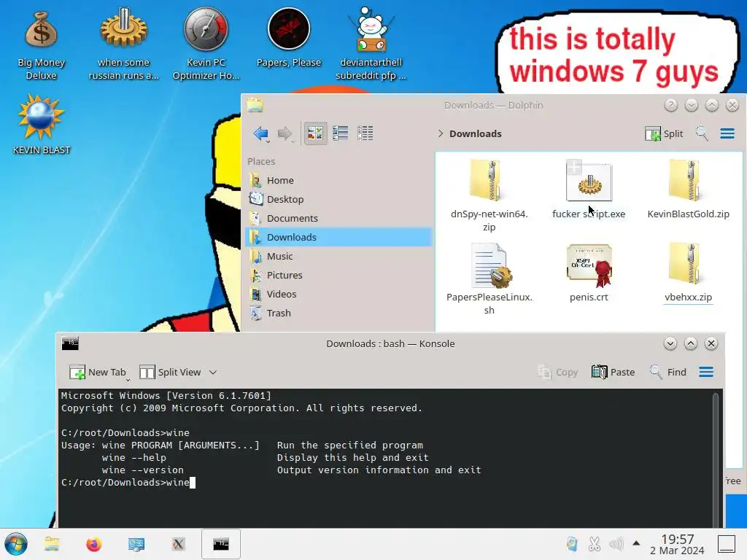
Task: Open clipboard tray icon
Action: [x=572, y=544]
